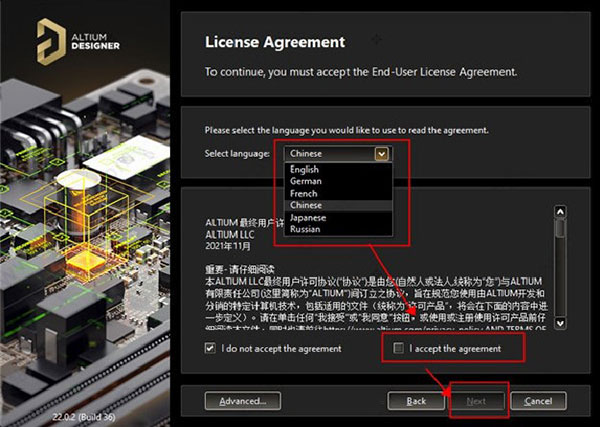Go Back to previous installer step
Screen dimensions: 600x427
coord(416,401)
